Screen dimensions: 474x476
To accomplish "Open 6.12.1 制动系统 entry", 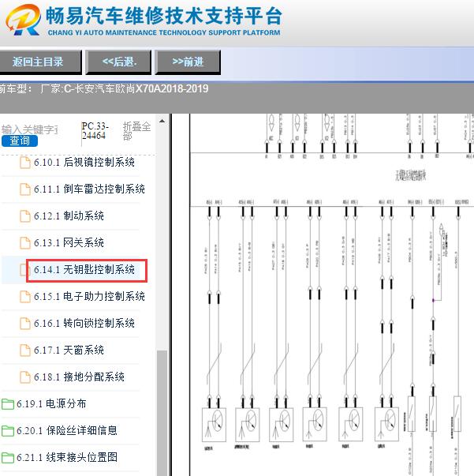I will pyautogui.click(x=69, y=216).
